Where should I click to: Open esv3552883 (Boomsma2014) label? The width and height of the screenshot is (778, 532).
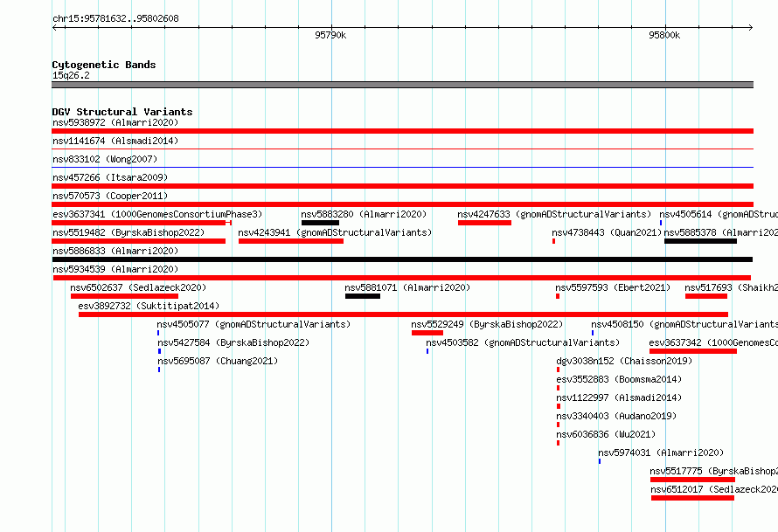tap(619, 379)
